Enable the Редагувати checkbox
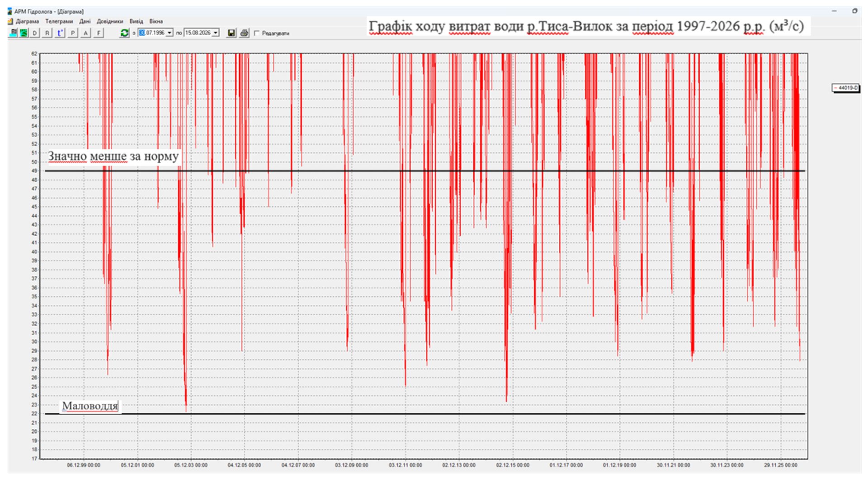 pyautogui.click(x=257, y=33)
